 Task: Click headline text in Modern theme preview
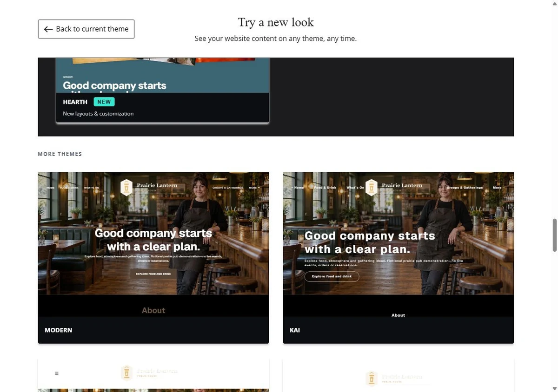(x=153, y=240)
